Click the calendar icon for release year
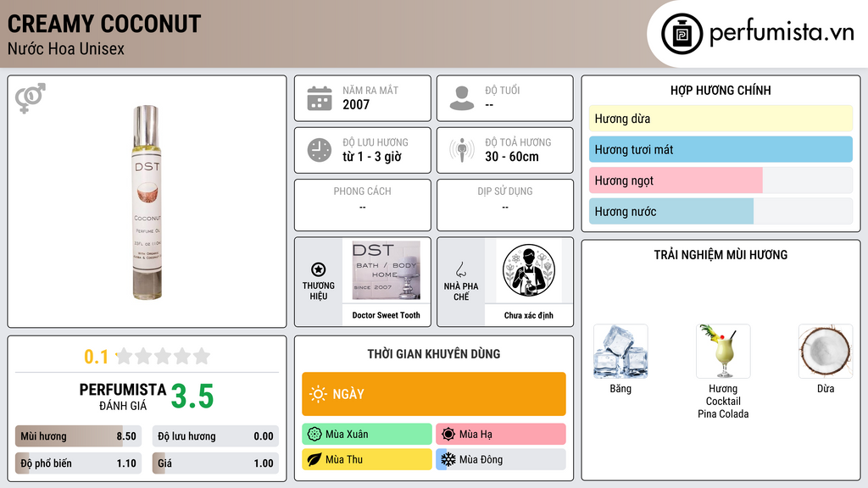Screen dimensions: 868x488 click(x=320, y=98)
